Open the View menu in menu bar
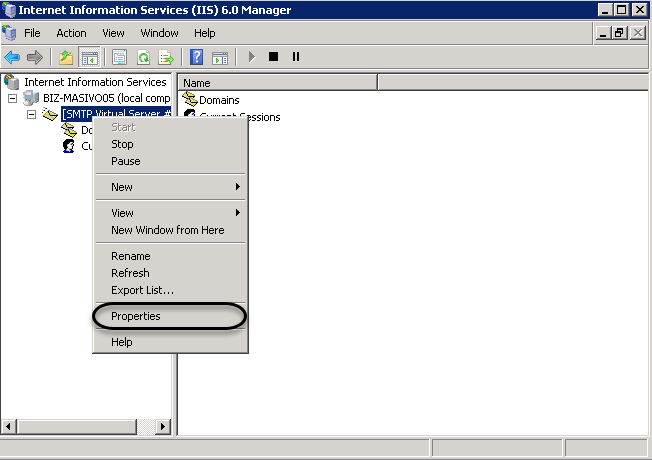Viewport: 652px width, 460px height. pyautogui.click(x=113, y=33)
